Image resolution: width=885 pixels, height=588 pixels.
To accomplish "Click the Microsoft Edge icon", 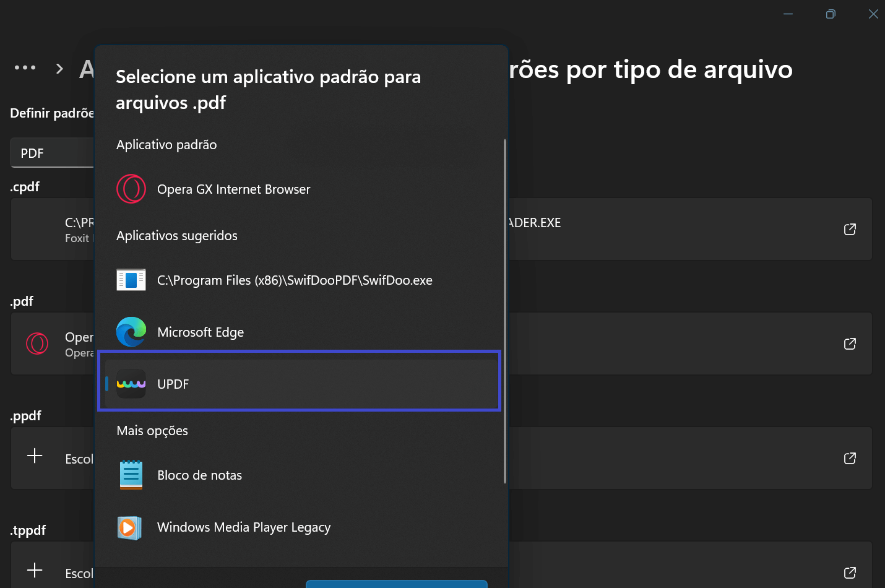I will (x=131, y=332).
